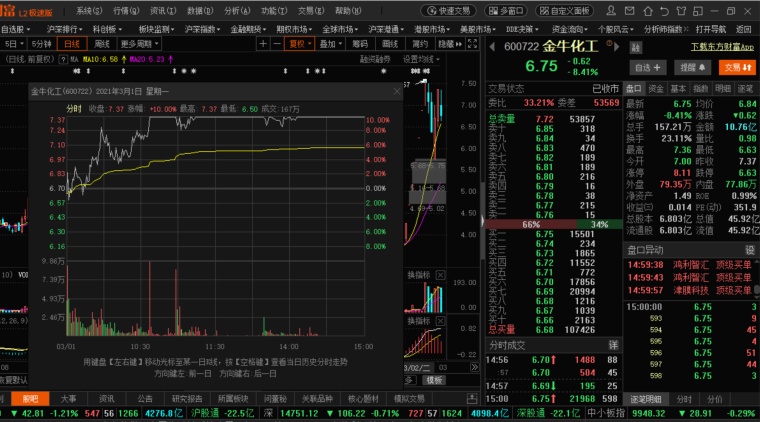This screenshot has height=422, width=760.
Task: Add stock with 自选 + button
Action: point(648,67)
